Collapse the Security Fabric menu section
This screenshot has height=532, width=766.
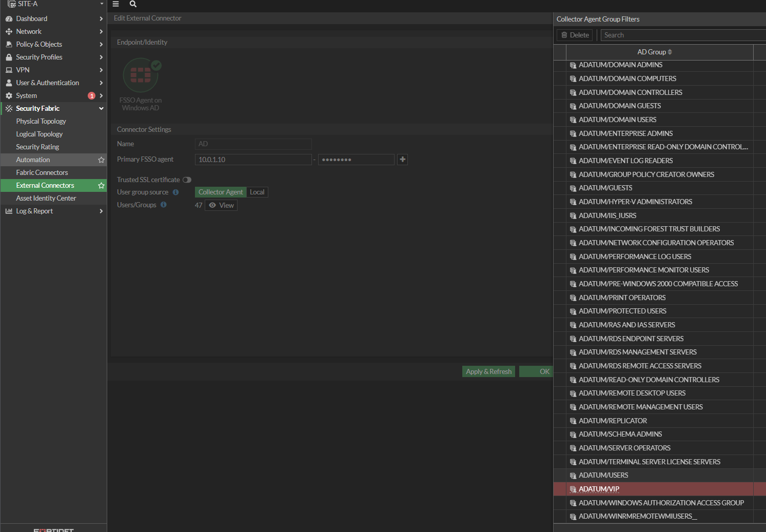click(101, 109)
